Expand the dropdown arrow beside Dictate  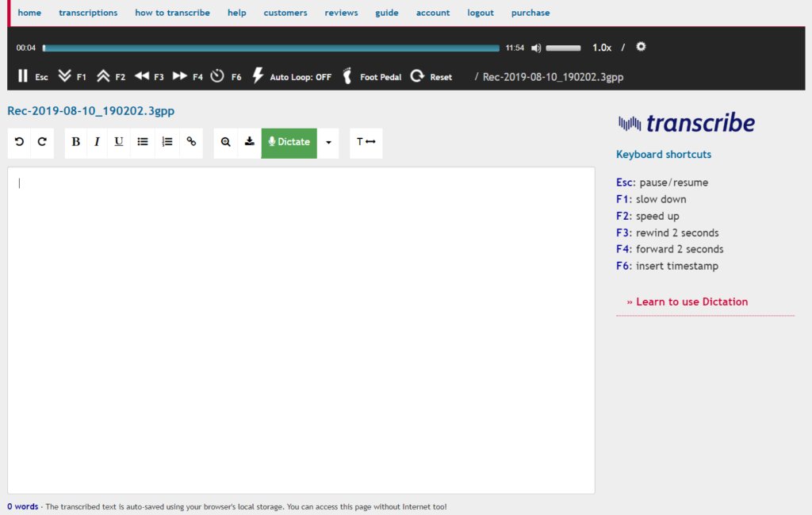click(x=328, y=143)
